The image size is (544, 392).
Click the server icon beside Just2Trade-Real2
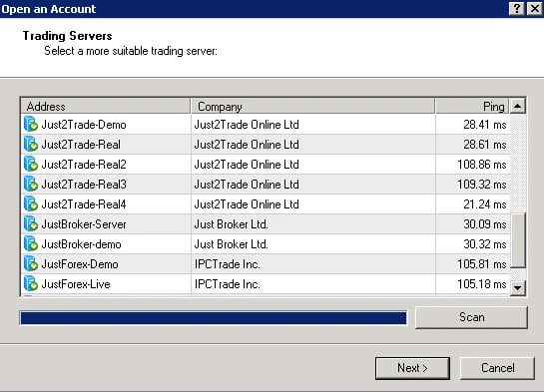point(31,165)
